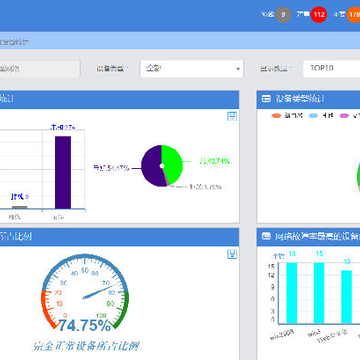
Task: Click the red alert badge showing 112
Action: [319, 15]
